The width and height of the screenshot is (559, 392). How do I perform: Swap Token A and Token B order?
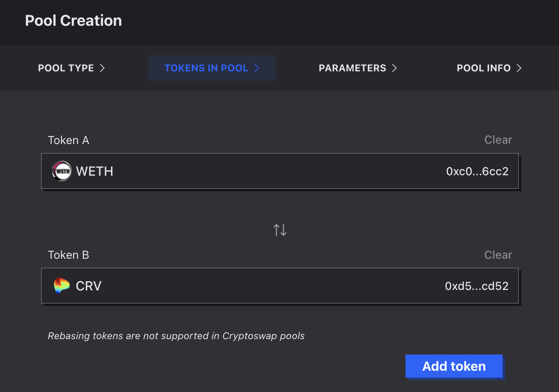280,230
